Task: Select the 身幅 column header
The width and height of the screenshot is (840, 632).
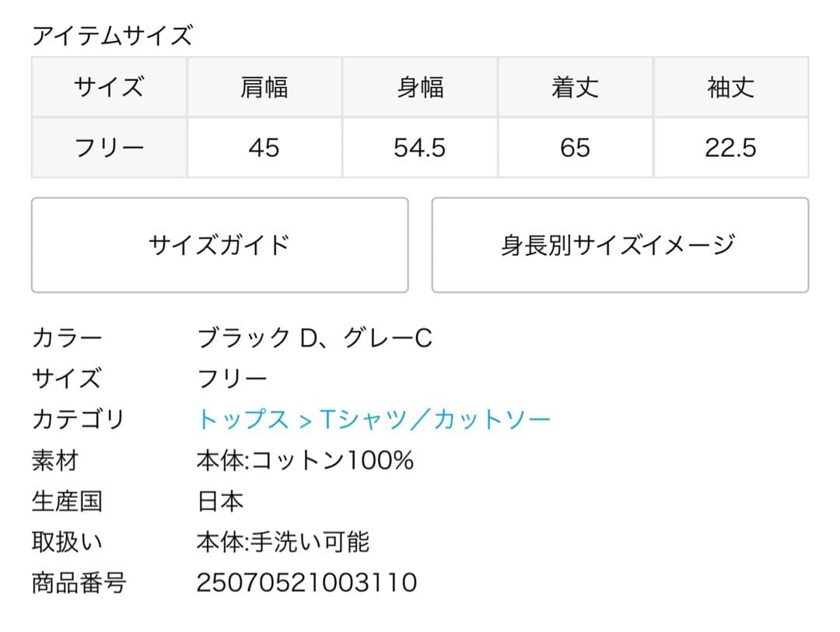Action: tap(420, 87)
